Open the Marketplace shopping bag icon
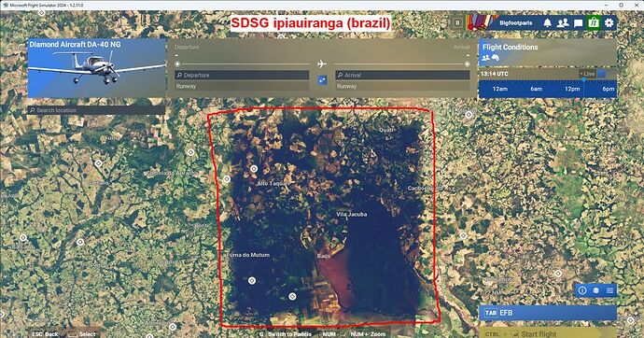The height and width of the screenshot is (338, 644). point(593,22)
